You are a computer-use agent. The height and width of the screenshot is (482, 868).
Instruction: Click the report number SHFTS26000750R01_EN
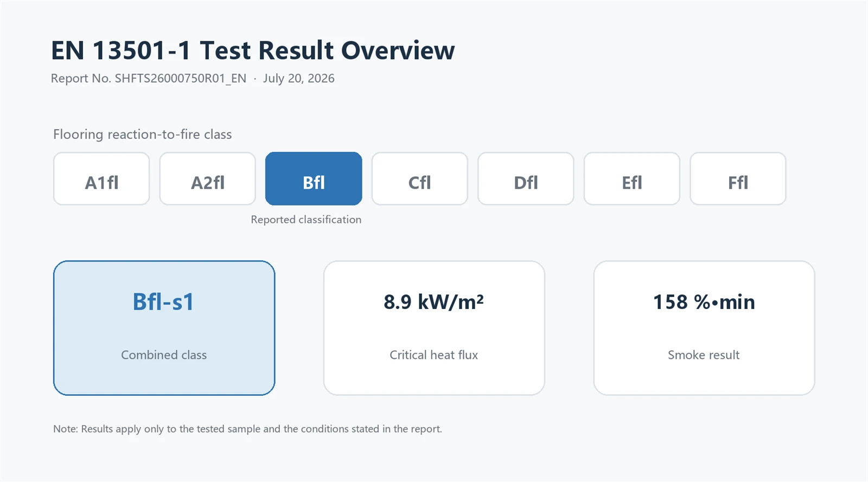tap(180, 79)
